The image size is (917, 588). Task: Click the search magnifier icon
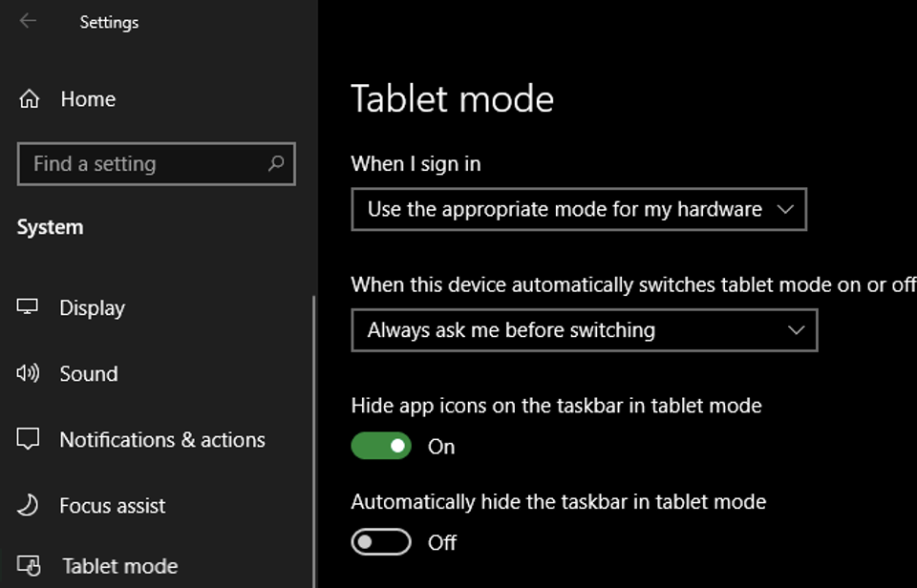(x=275, y=163)
